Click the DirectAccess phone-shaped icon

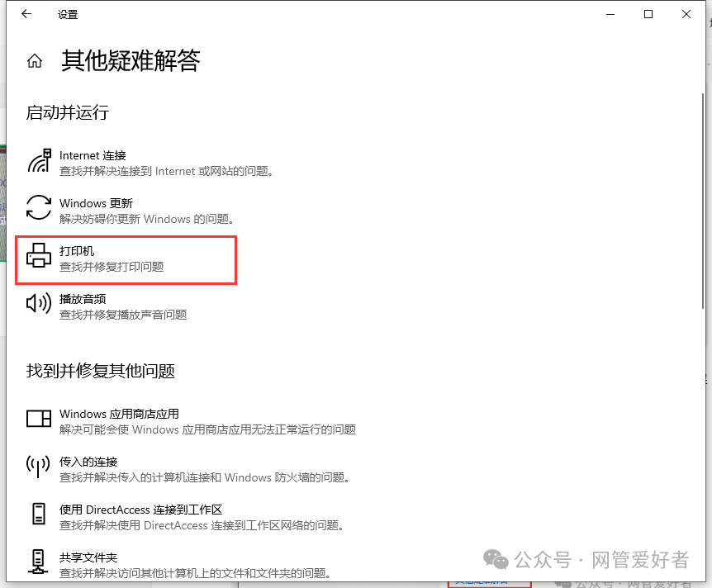point(39,514)
